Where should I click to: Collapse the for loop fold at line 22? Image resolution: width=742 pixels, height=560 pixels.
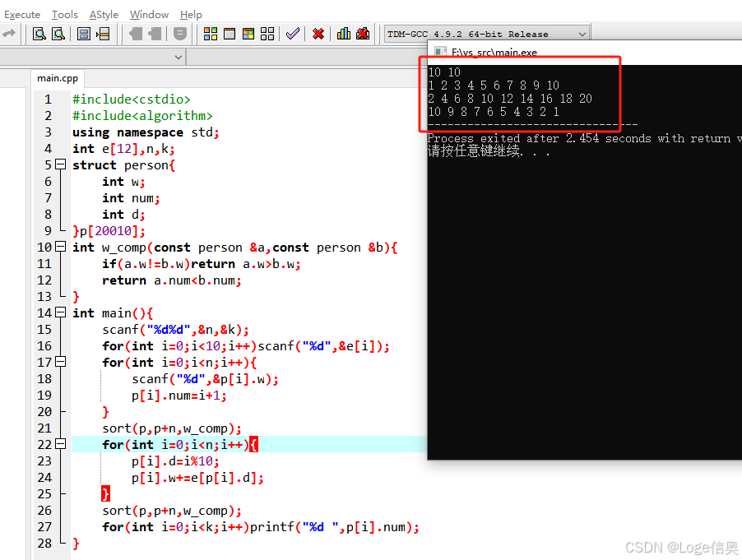[x=61, y=444]
